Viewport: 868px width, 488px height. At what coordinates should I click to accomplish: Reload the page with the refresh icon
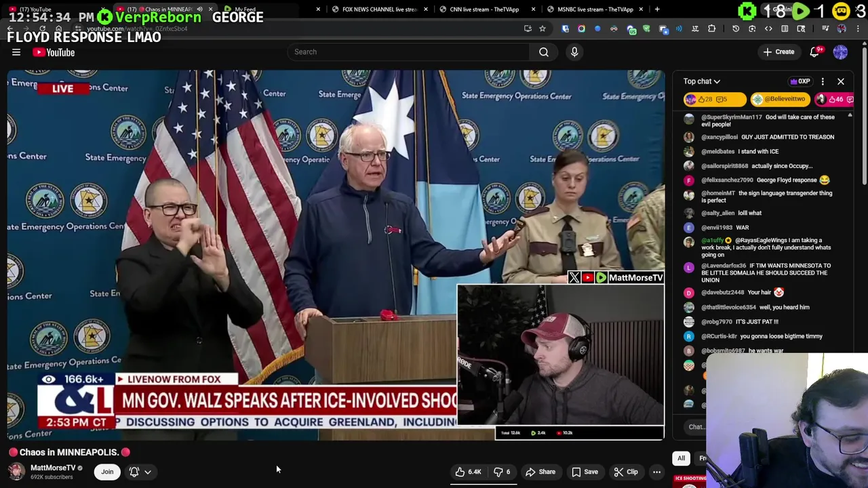[x=42, y=28]
